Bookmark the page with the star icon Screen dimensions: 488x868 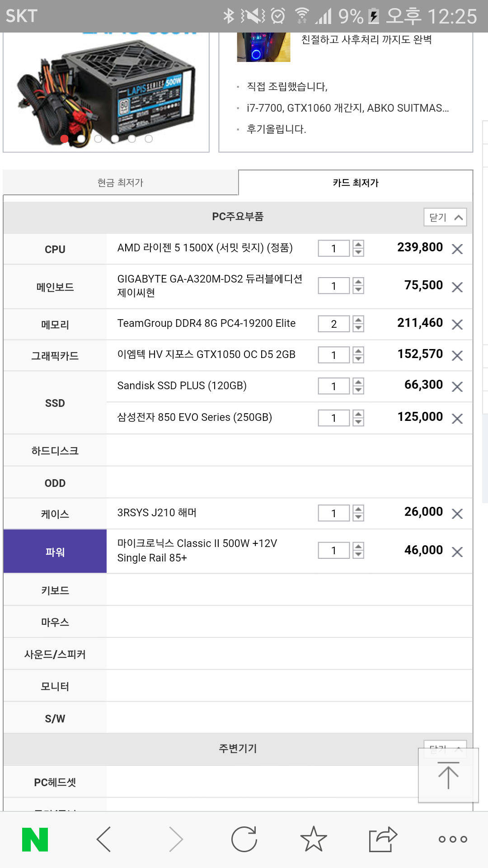(x=314, y=839)
